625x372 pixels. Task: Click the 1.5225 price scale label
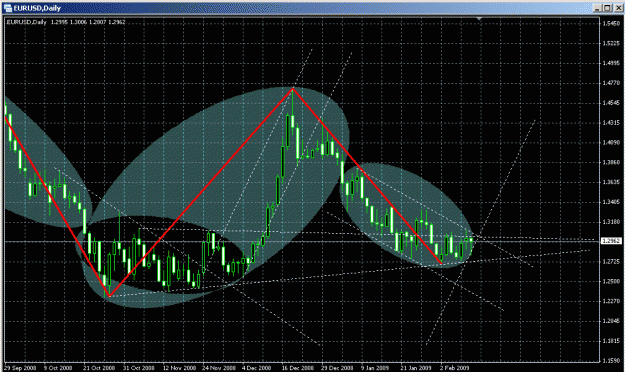click(x=611, y=43)
